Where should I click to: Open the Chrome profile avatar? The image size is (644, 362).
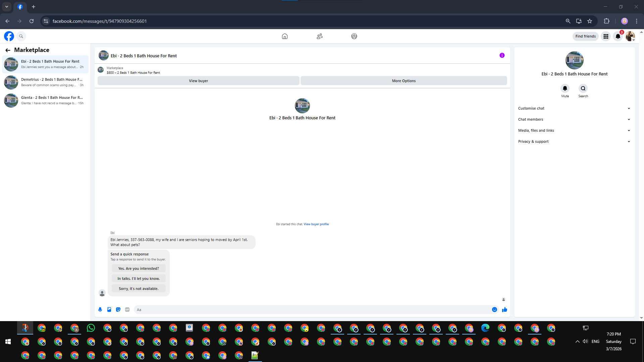point(625,21)
